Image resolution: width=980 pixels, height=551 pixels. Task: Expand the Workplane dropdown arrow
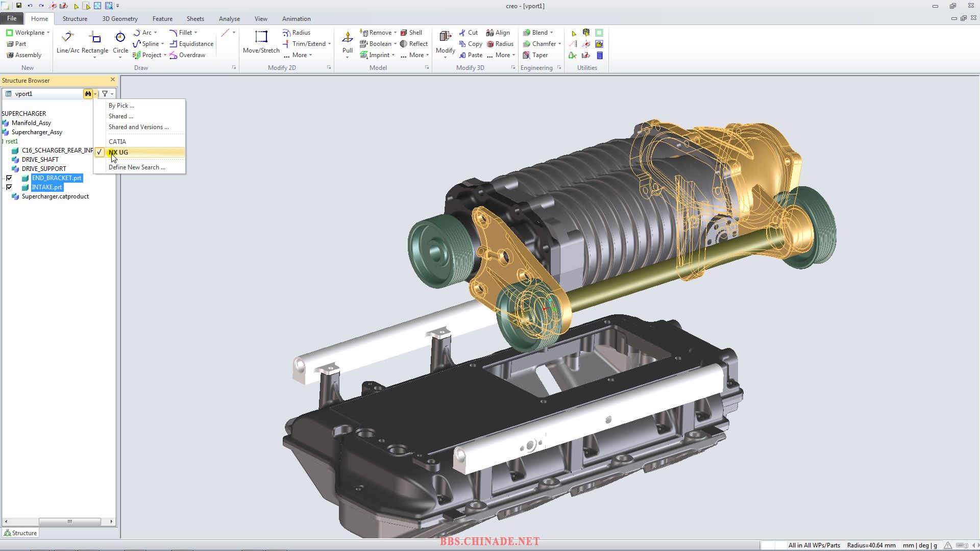pyautogui.click(x=48, y=33)
